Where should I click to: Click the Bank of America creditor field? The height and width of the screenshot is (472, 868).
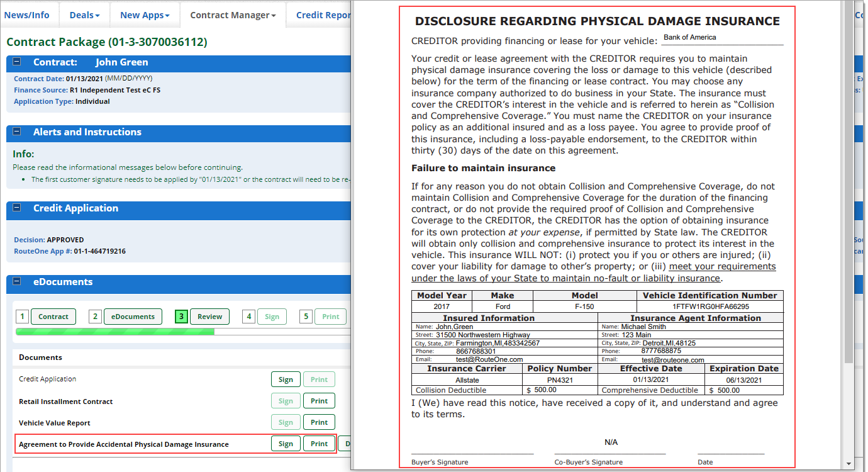[x=722, y=38]
